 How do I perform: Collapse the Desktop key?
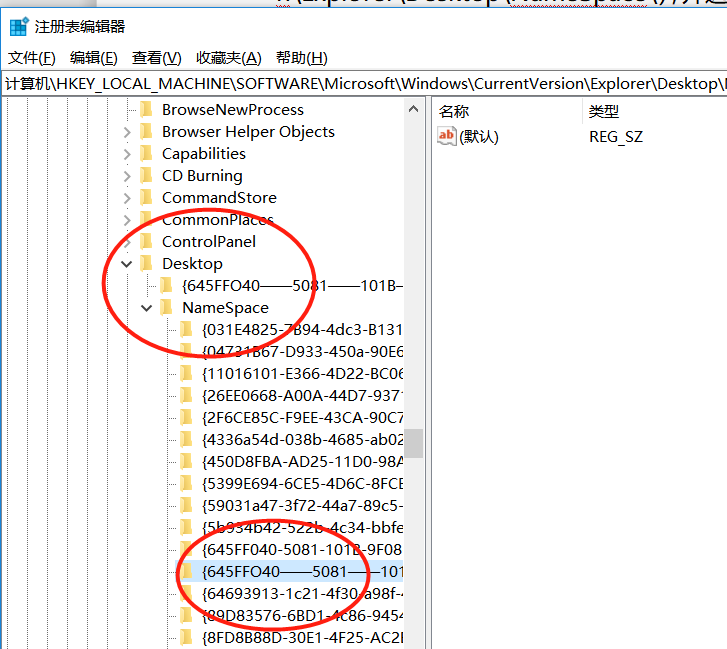click(x=127, y=264)
